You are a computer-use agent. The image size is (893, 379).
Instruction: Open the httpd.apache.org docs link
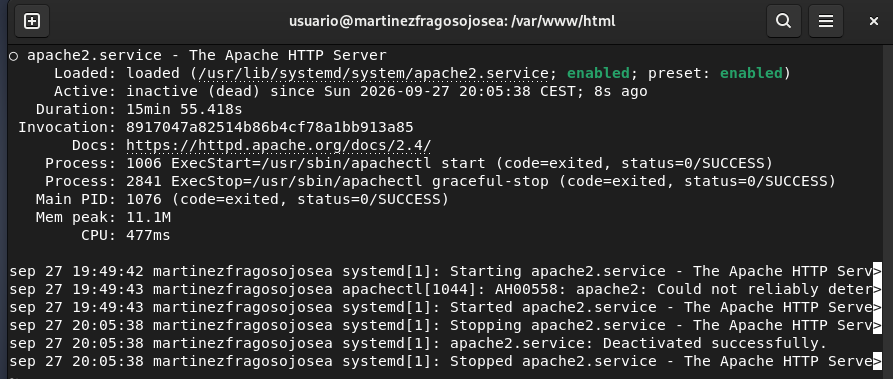tap(278, 145)
